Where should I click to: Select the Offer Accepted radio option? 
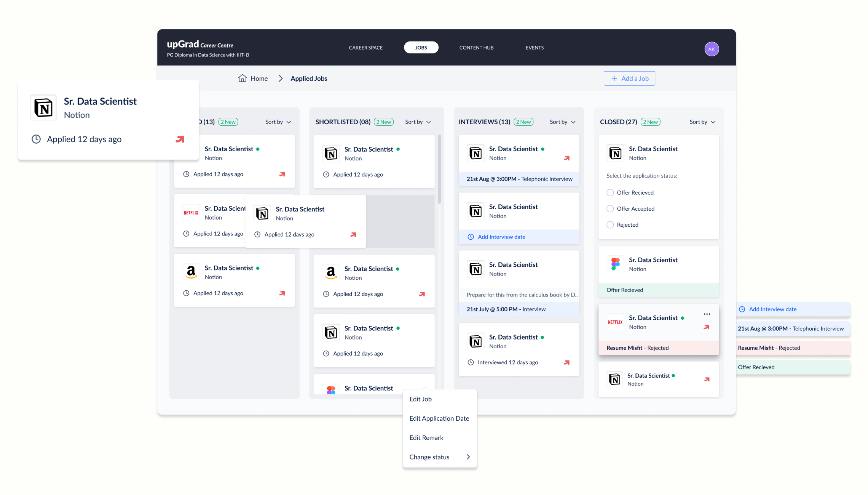coord(610,208)
